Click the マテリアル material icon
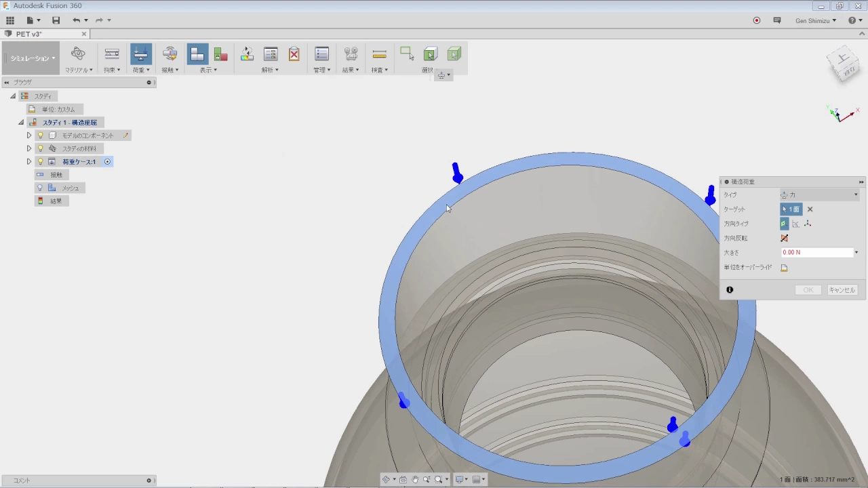This screenshot has height=488, width=868. [78, 54]
